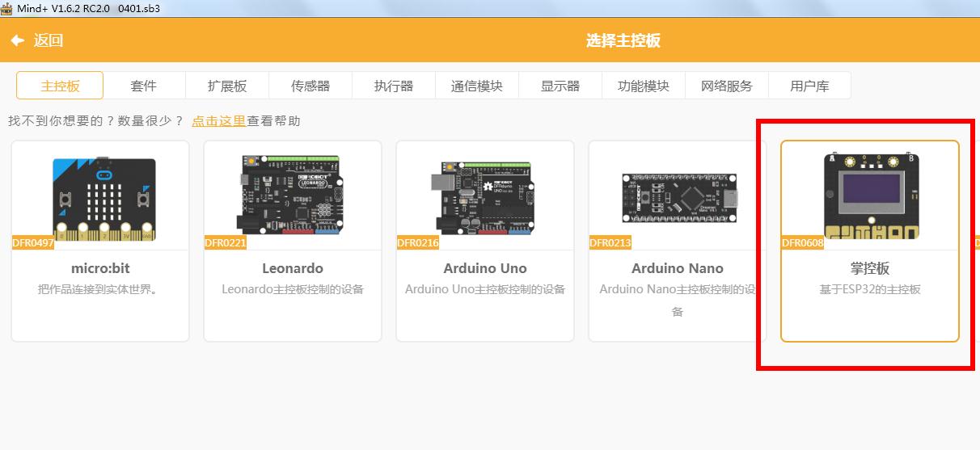Click the DFR0608 product code badge
Screen dimensions: 980x450
[x=803, y=242]
